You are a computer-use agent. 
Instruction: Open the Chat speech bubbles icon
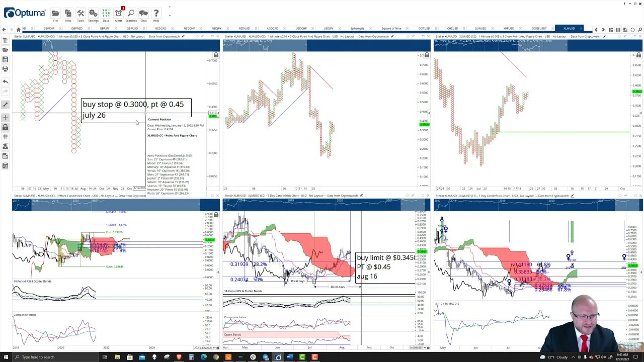pyautogui.click(x=143, y=15)
